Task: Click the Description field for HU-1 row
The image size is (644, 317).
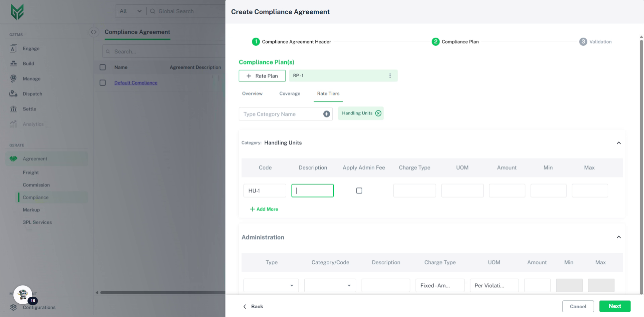Action: tap(312, 190)
